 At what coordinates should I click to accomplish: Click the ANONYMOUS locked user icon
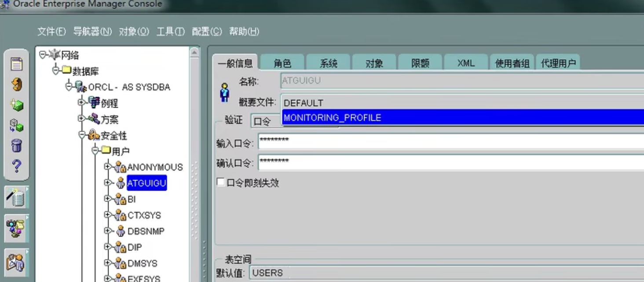point(120,167)
